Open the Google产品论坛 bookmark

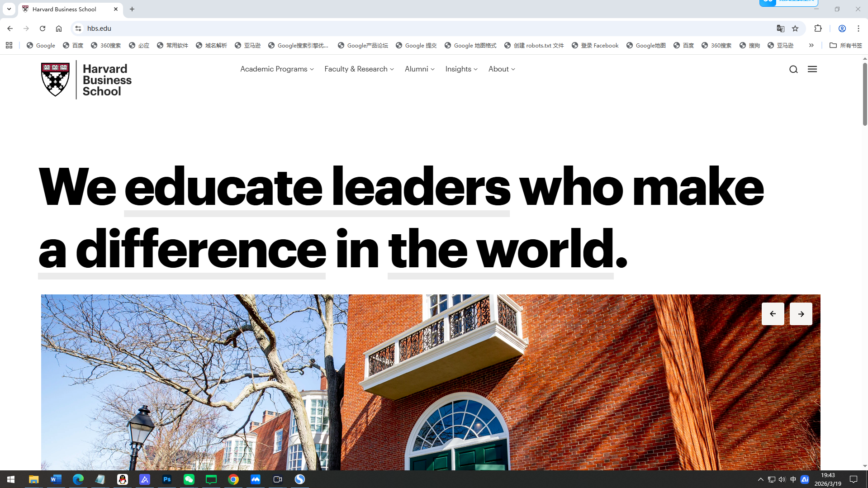(363, 45)
